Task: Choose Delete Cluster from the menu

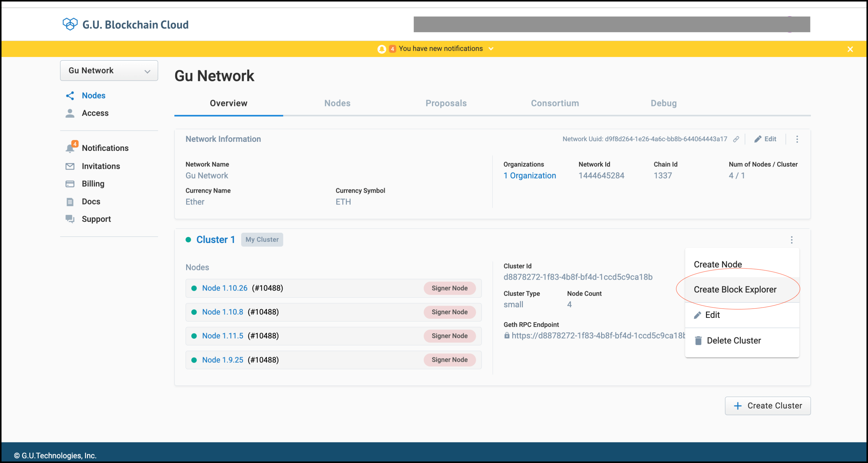Action: coord(742,341)
